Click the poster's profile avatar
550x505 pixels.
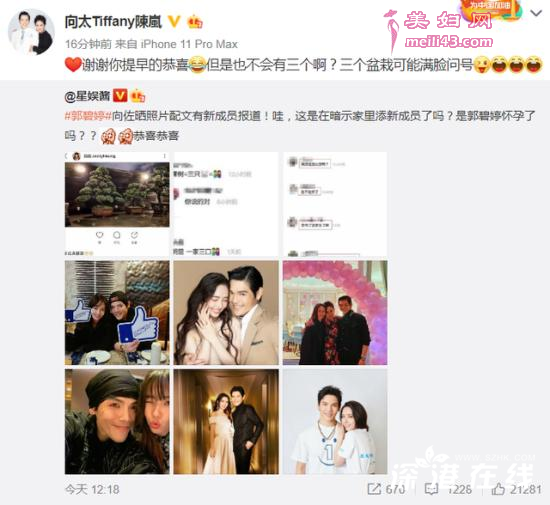(x=31, y=32)
